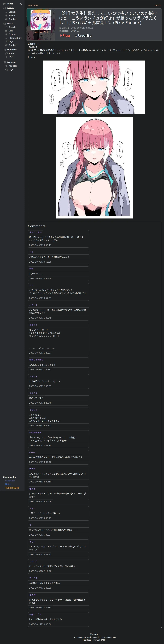This screenshot has height=644, width=164.
Task: Click commenter name シン
Action: coord(31,285)
